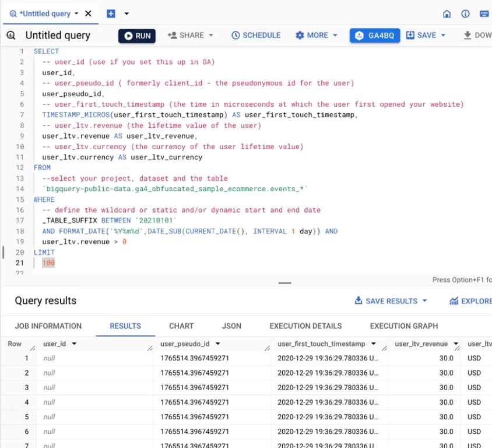Image resolution: width=492 pixels, height=448 pixels.
Task: Click the timestamp value in row 2
Action: tap(328, 373)
